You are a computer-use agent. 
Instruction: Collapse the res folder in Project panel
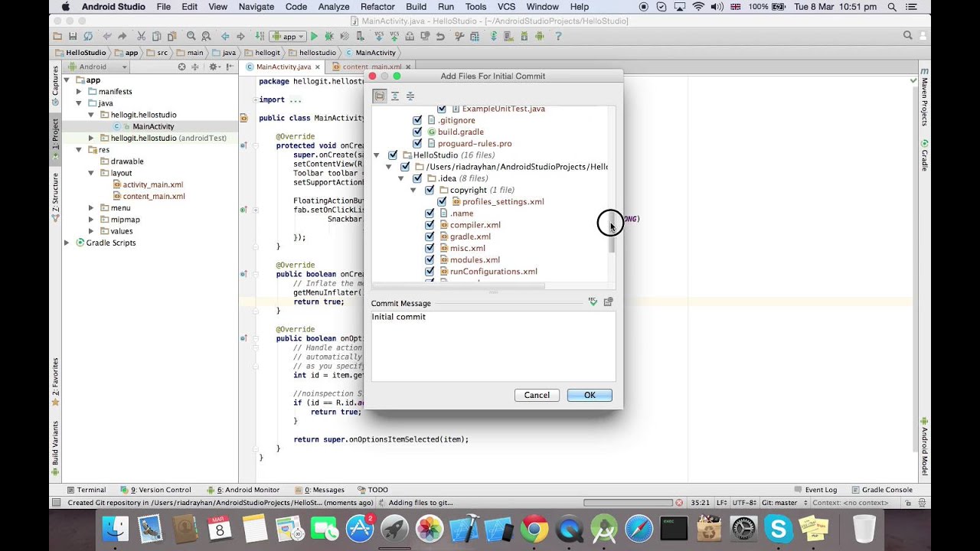pos(79,150)
